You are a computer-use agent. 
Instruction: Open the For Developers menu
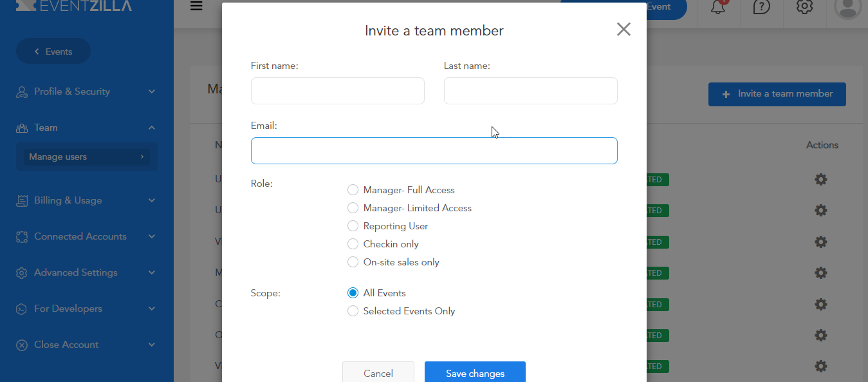click(x=86, y=309)
